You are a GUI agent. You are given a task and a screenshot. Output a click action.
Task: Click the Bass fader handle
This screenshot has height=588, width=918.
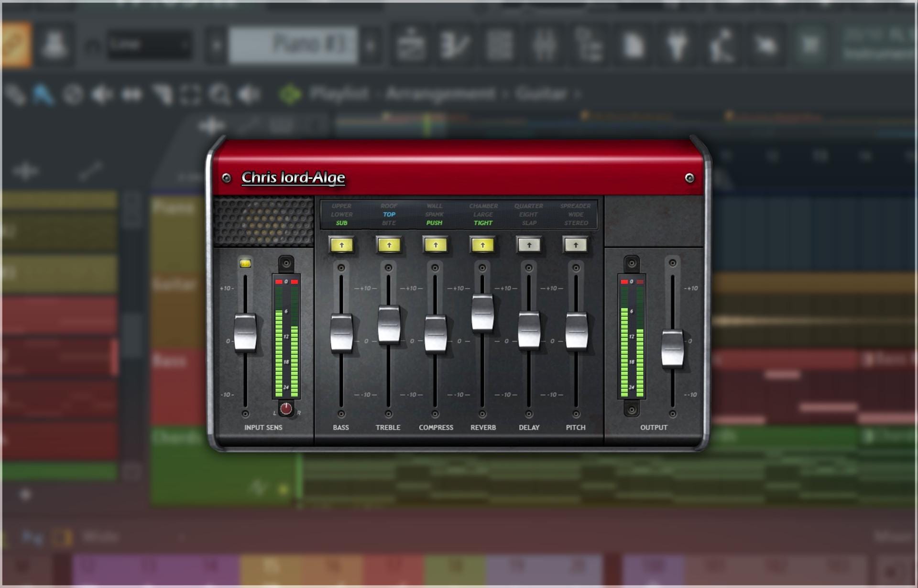[341, 333]
